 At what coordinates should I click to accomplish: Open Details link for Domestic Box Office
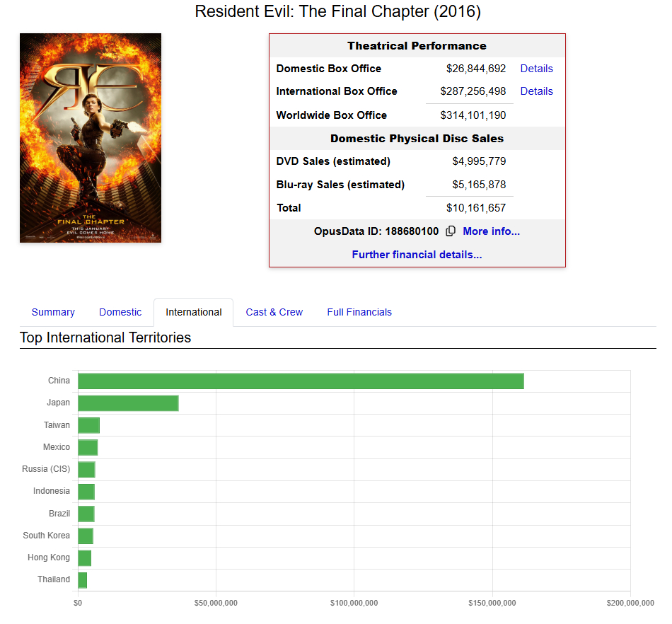(537, 69)
